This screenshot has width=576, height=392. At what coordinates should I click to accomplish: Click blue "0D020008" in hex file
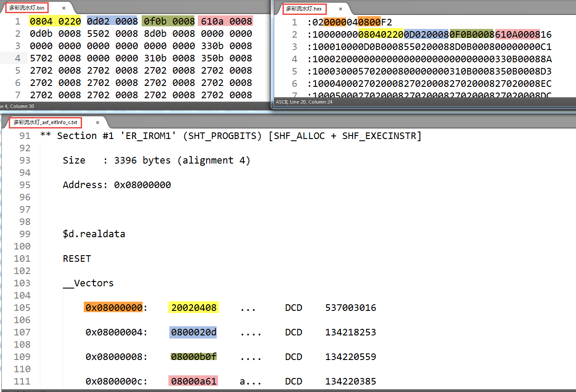(x=426, y=34)
